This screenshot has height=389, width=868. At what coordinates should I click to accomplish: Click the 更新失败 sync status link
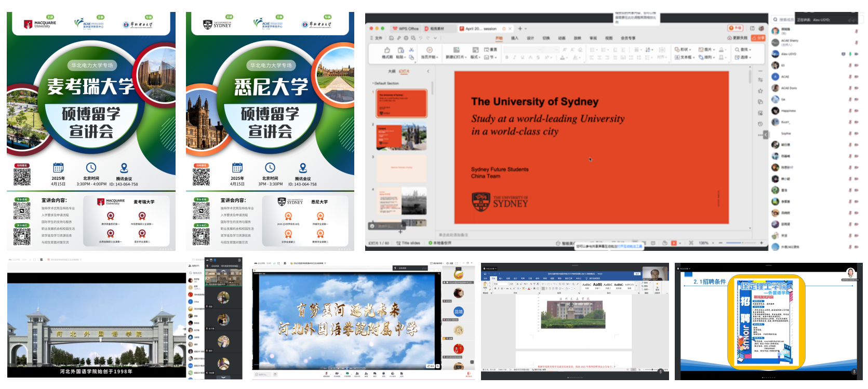click(737, 38)
